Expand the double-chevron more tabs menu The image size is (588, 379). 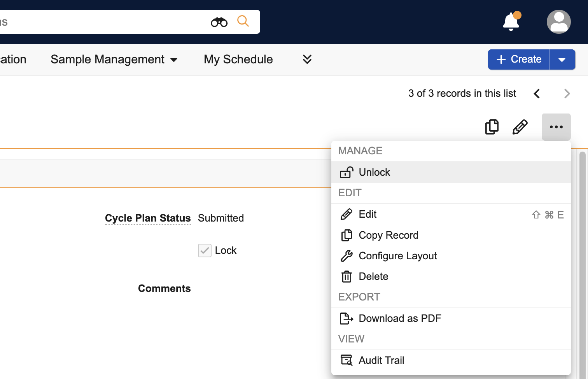coord(307,59)
